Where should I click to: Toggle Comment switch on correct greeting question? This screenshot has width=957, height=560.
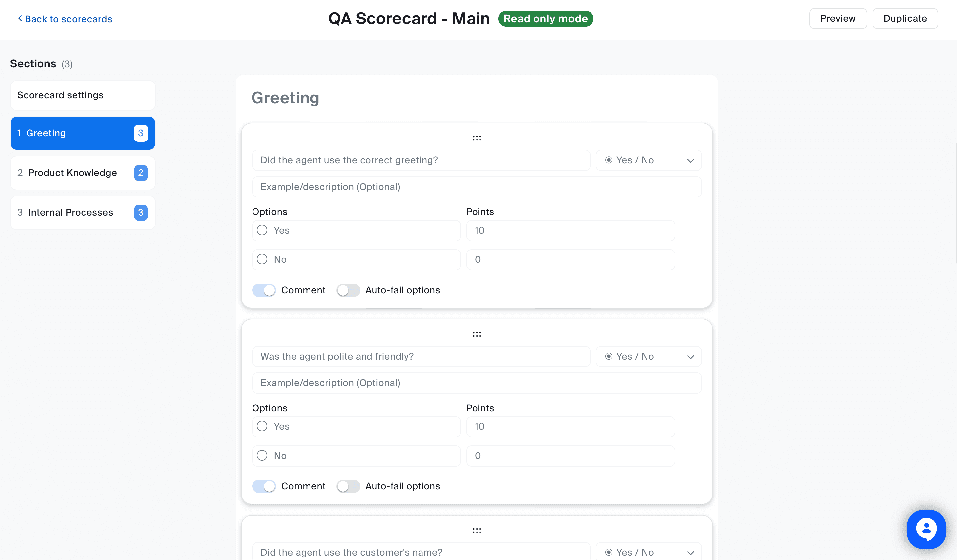[264, 290]
